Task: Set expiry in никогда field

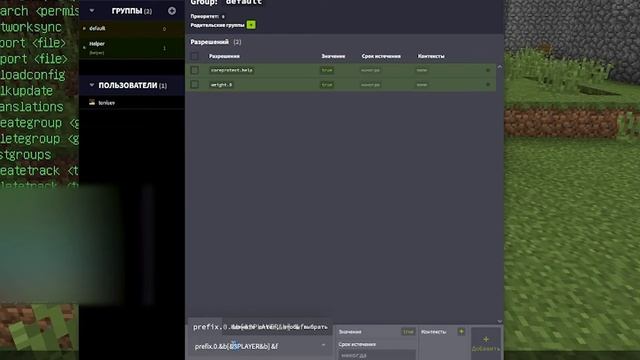Action: pyautogui.click(x=376, y=355)
